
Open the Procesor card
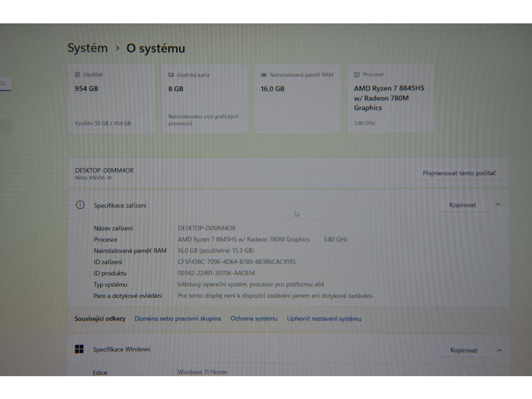391,98
